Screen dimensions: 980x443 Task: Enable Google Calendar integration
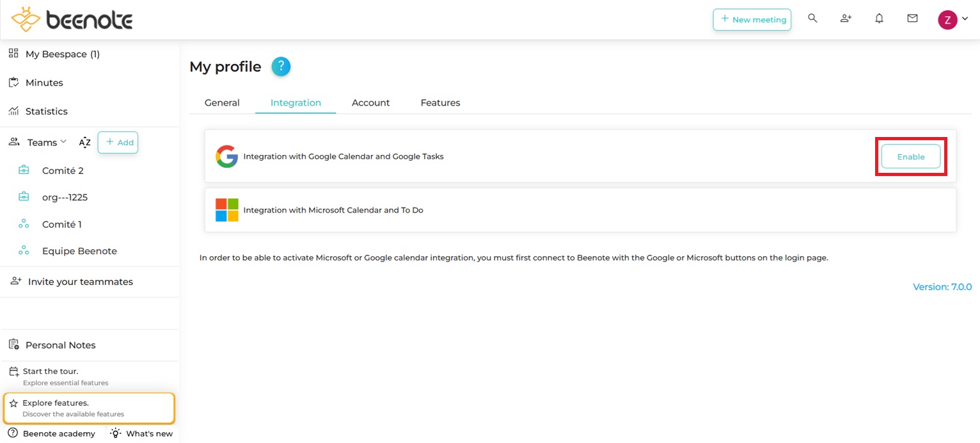(910, 157)
